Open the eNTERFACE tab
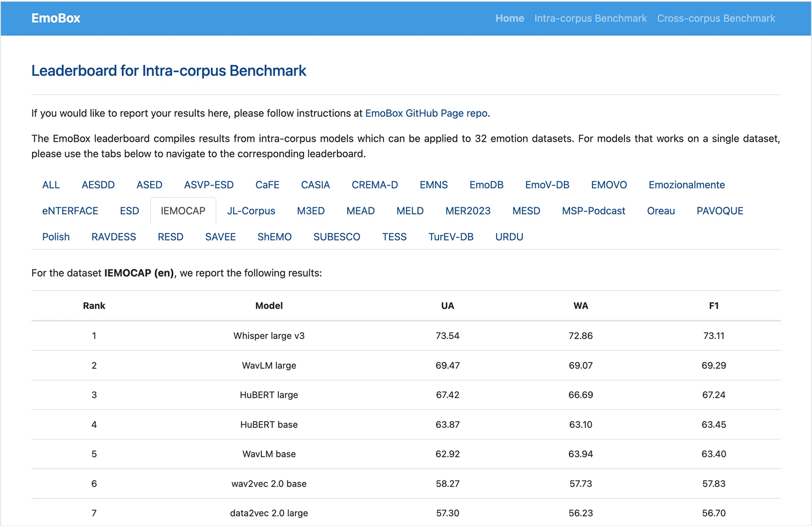This screenshot has height=526, width=812. point(70,211)
